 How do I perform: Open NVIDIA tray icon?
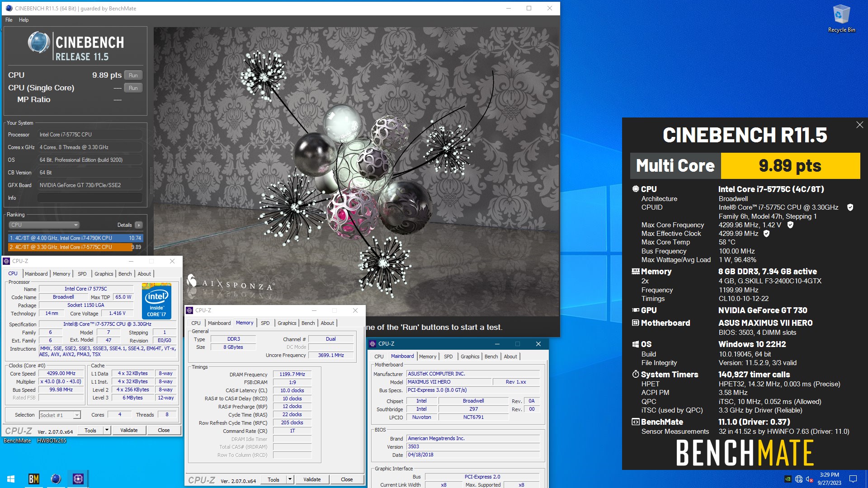788,479
